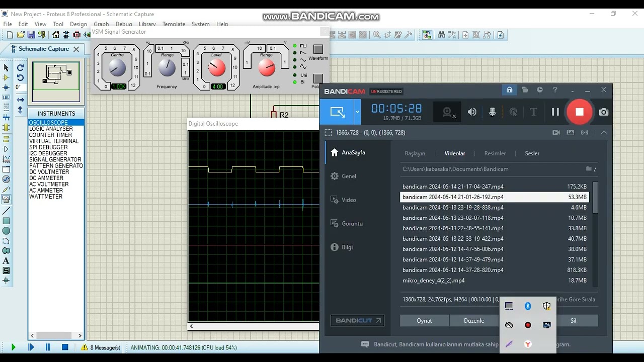Click the Bandicam microphone icon
The width and height of the screenshot is (644, 362).
493,112
